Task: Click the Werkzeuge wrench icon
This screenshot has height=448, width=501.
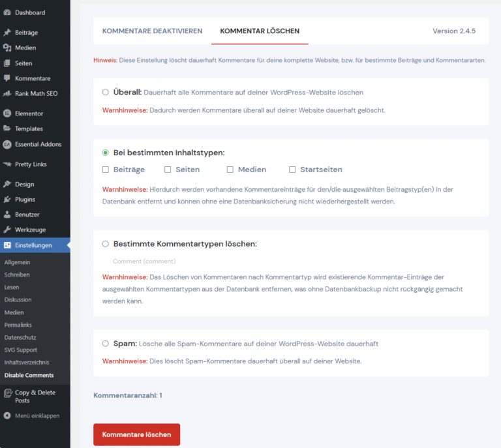Action: pos(7,230)
